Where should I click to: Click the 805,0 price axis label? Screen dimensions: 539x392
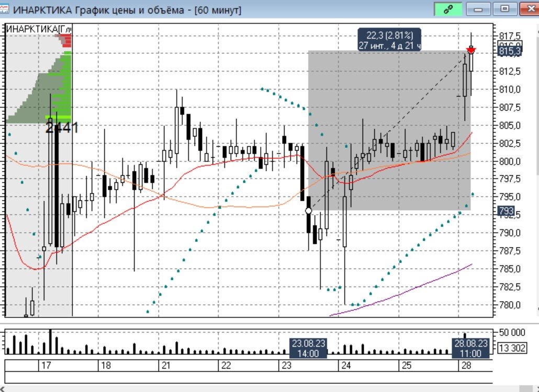tap(510, 125)
